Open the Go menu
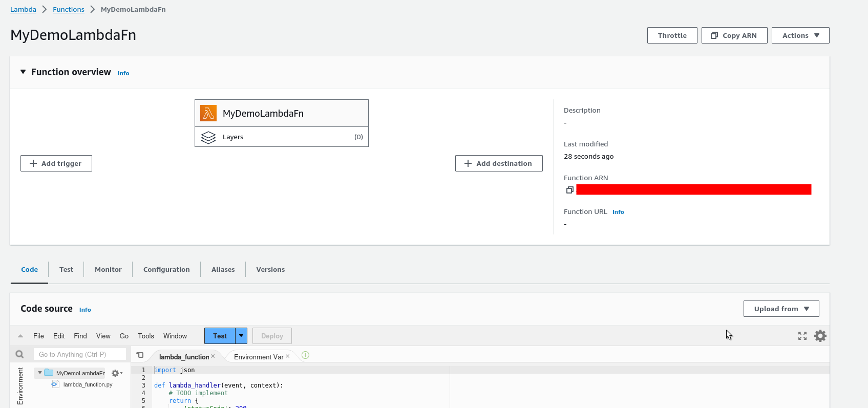This screenshot has width=868, height=408. click(x=124, y=336)
